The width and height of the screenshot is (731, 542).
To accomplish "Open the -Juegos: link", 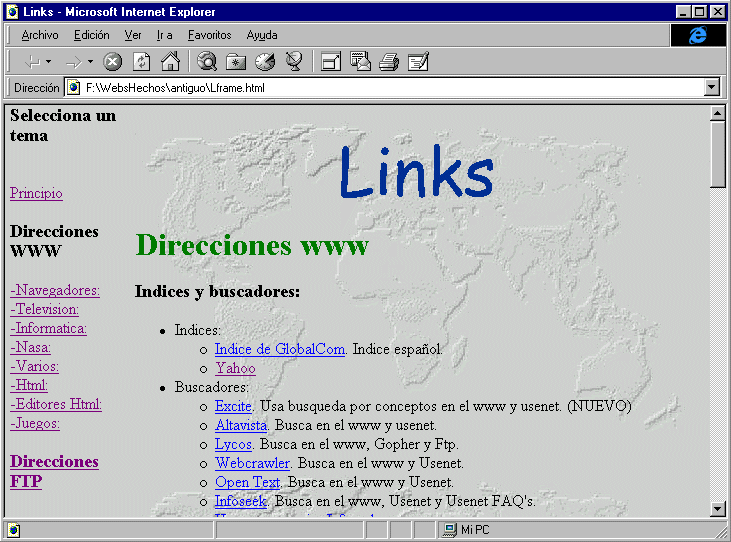I will (x=35, y=423).
